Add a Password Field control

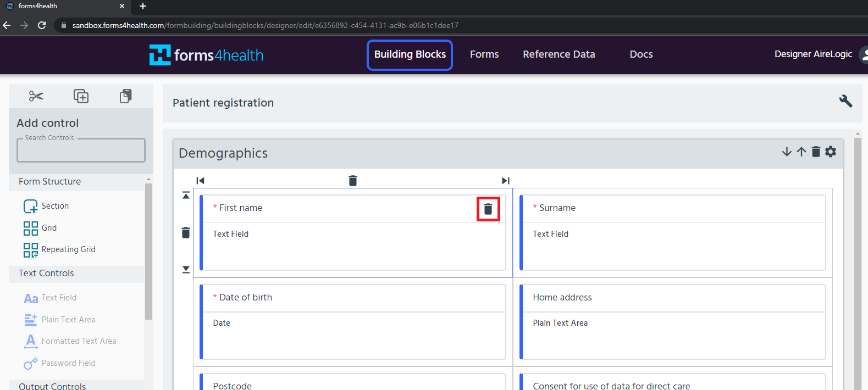coord(59,363)
